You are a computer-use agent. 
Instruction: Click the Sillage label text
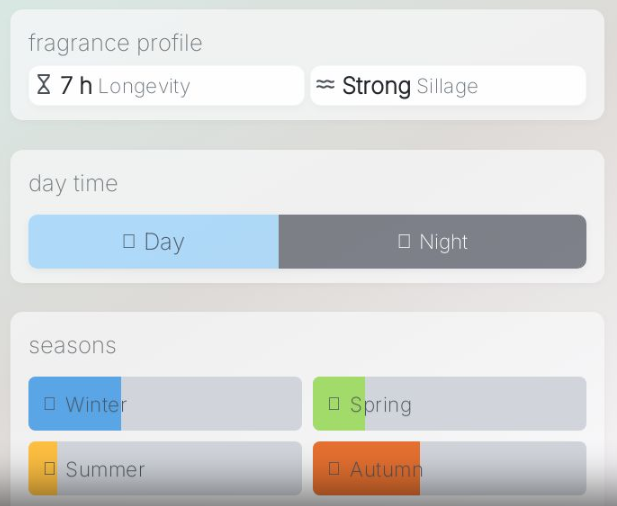click(447, 86)
